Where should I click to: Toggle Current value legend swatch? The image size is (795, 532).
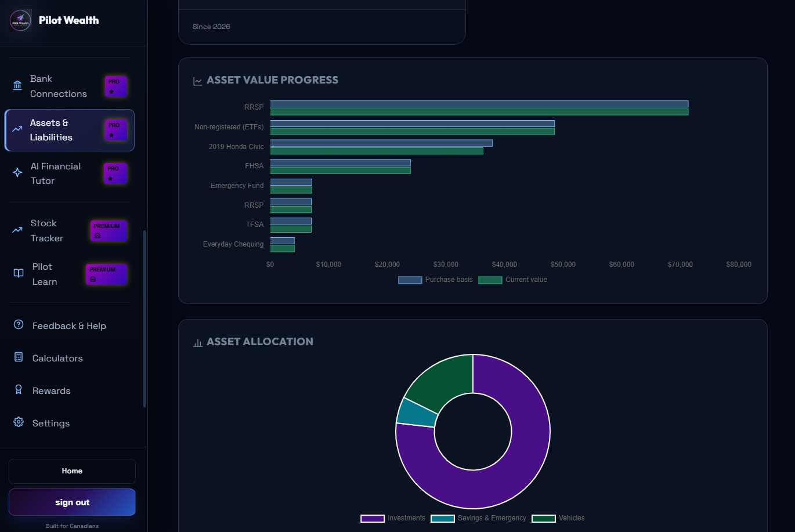490,280
